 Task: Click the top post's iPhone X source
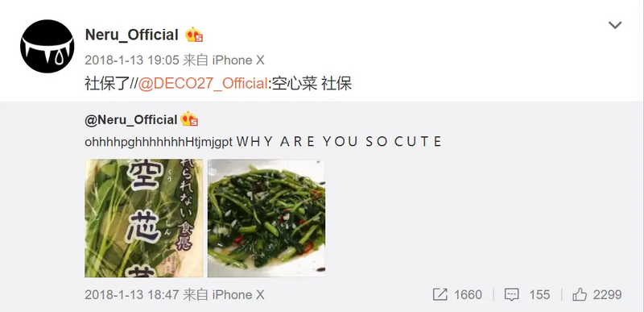coord(238,60)
